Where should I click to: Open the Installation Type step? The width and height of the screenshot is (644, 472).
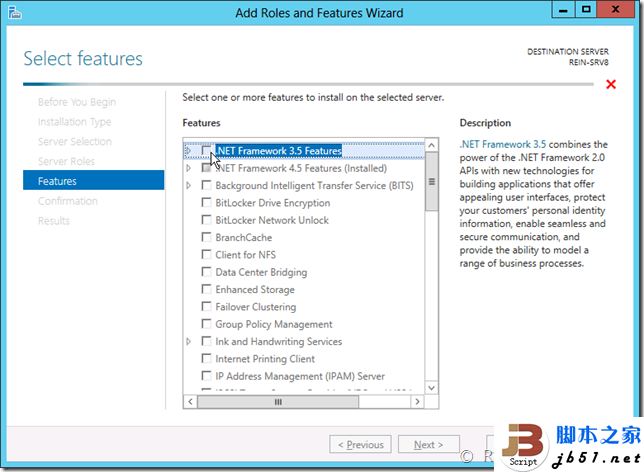pyautogui.click(x=74, y=122)
